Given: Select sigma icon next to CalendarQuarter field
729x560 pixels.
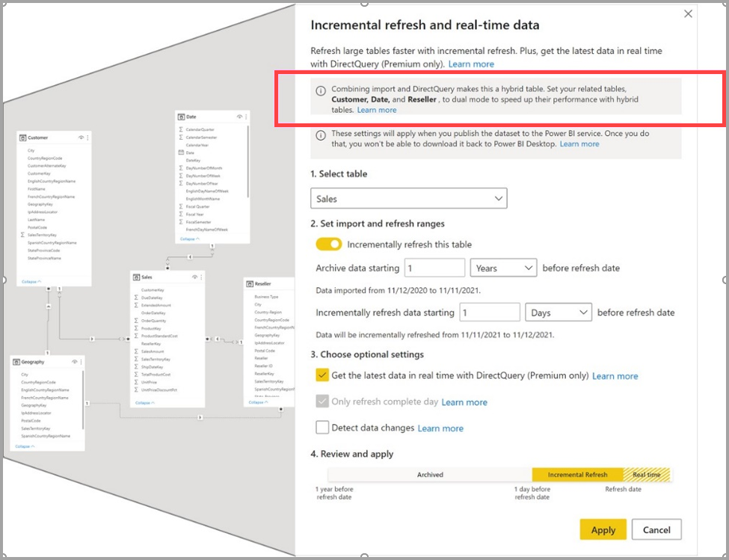Looking at the screenshot, I should [x=181, y=129].
